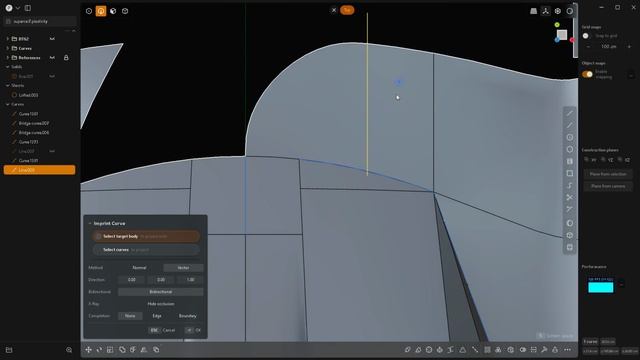Activate the Scale tool in bottom toolbar
The image size is (640, 360).
pos(110,350)
